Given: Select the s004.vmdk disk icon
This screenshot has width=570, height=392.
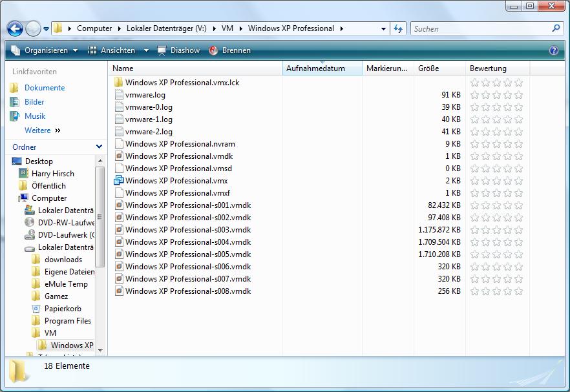Looking at the screenshot, I should [118, 242].
